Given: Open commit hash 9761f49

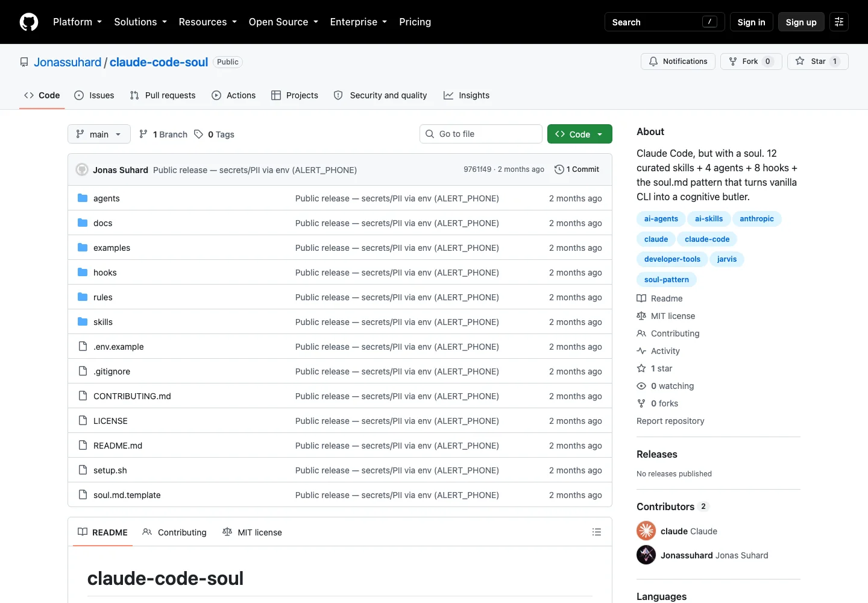Looking at the screenshot, I should pyautogui.click(x=477, y=169).
